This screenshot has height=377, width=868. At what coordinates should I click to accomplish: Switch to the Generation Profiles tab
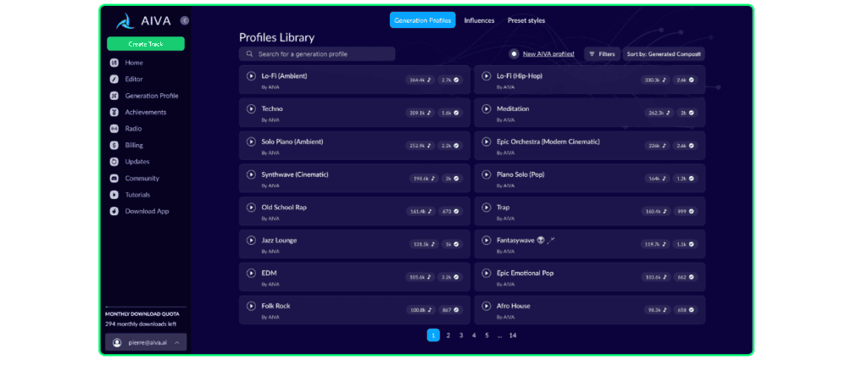pos(422,20)
